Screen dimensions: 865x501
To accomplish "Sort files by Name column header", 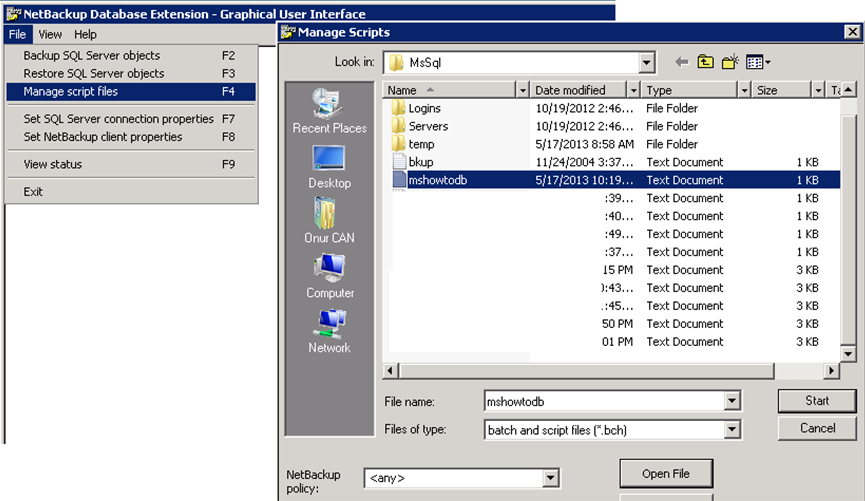I will coord(450,90).
